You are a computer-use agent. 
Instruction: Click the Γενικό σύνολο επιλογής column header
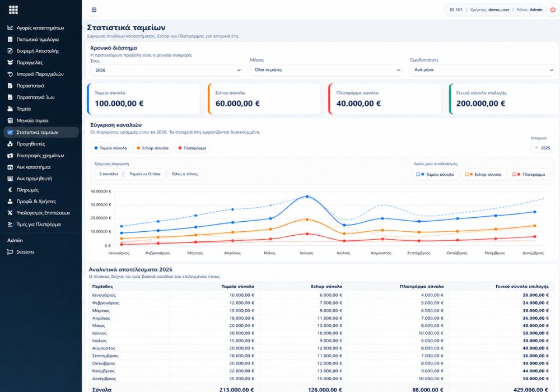tap(522, 286)
